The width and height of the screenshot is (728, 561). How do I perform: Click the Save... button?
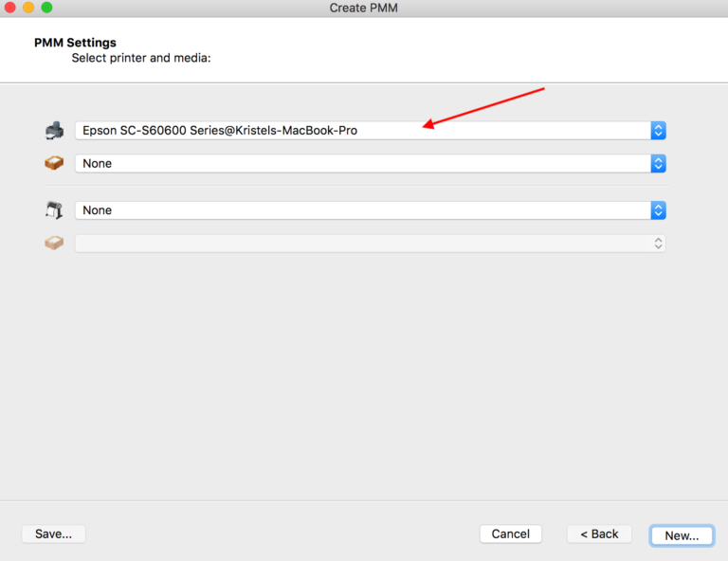tap(53, 534)
